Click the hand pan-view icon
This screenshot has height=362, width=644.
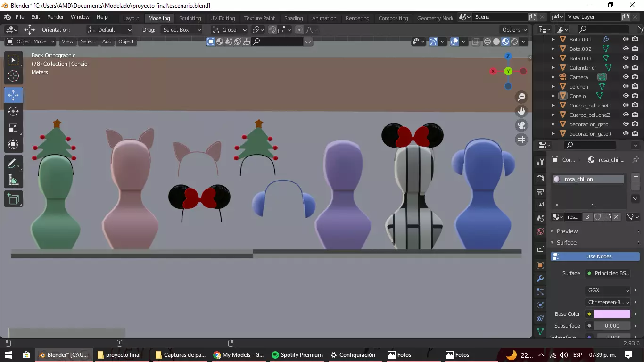(521, 111)
